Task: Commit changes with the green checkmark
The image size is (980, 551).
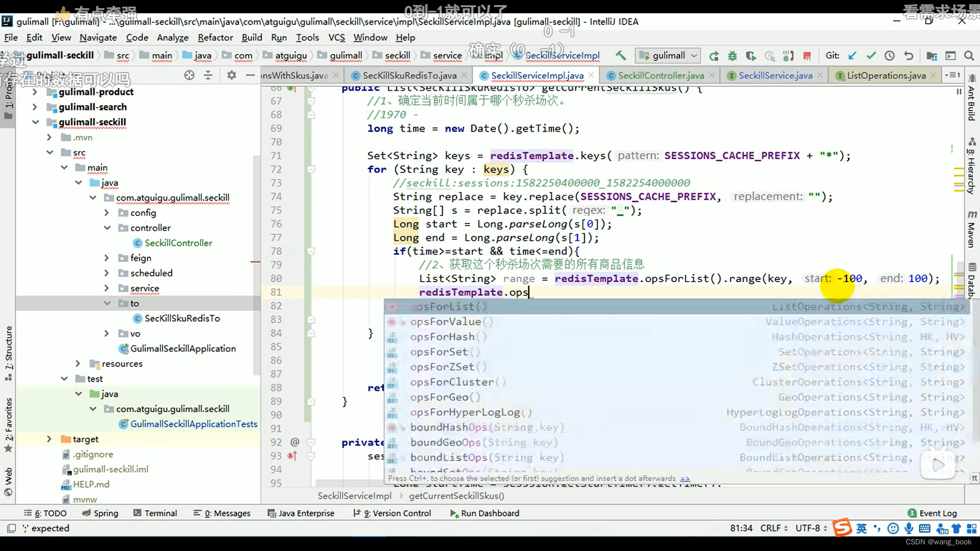Action: [871, 56]
